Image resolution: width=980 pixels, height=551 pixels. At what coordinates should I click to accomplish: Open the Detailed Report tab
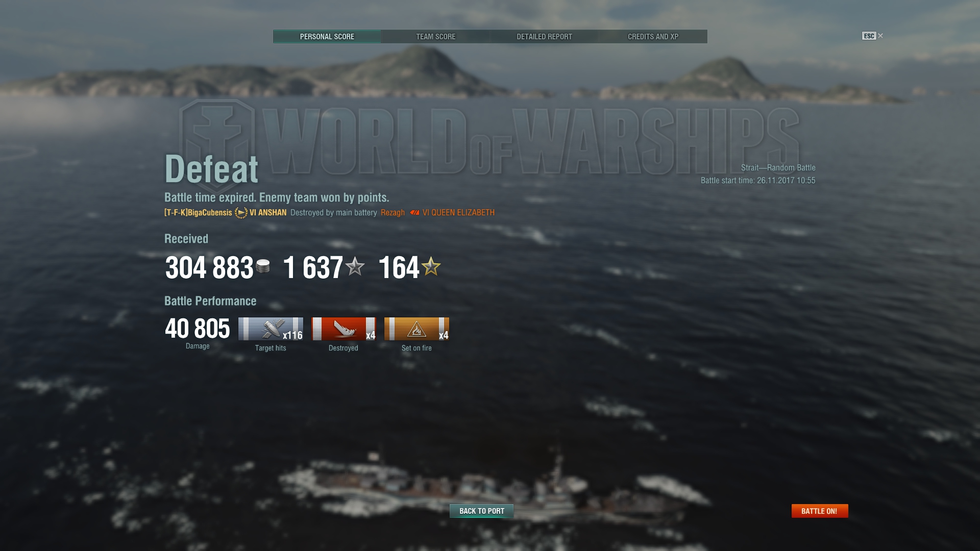[544, 37]
